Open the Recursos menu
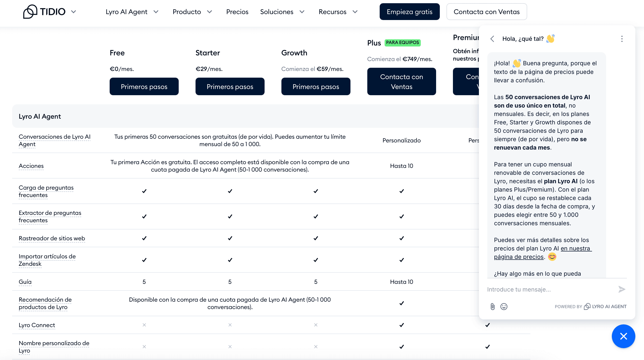Viewport: 644px width, 360px height. coord(332,12)
